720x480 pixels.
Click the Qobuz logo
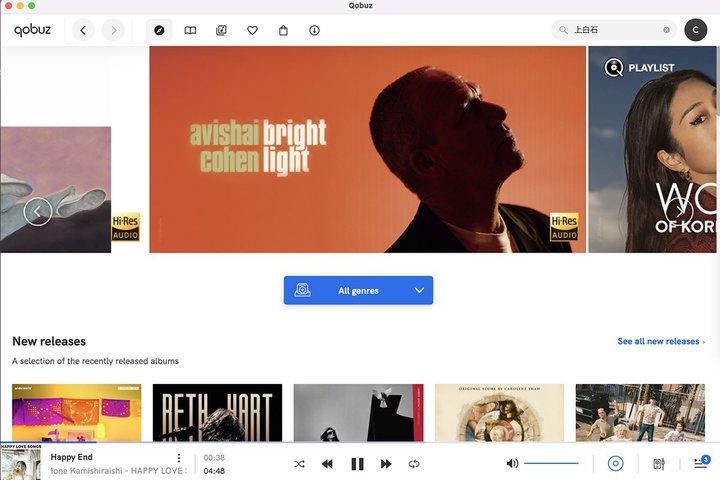[32, 30]
